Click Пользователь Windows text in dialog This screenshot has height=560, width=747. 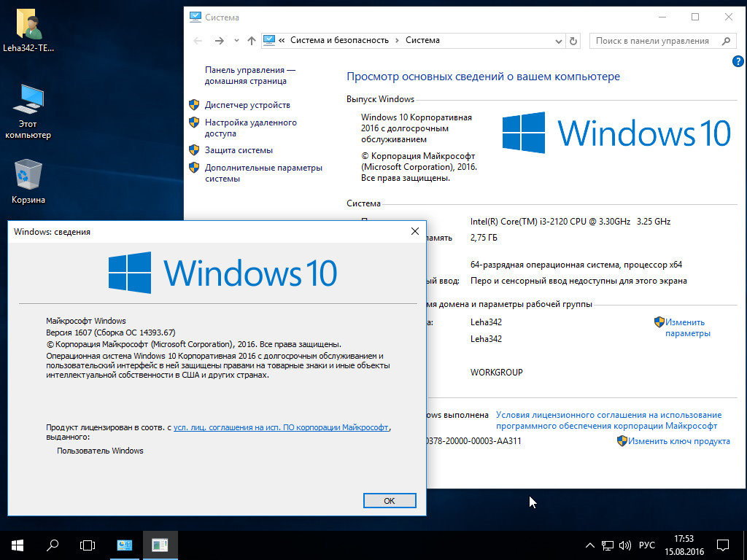pos(100,451)
